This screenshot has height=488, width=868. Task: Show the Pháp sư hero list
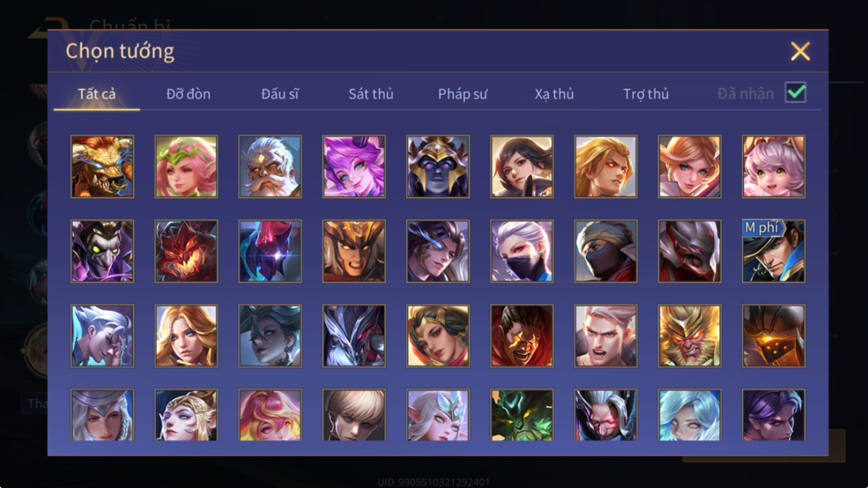click(462, 94)
